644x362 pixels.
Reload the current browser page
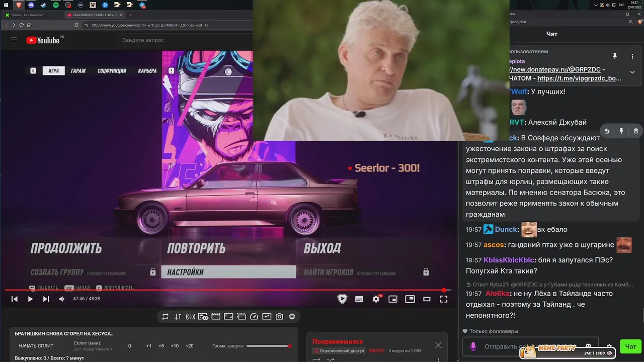(21, 25)
